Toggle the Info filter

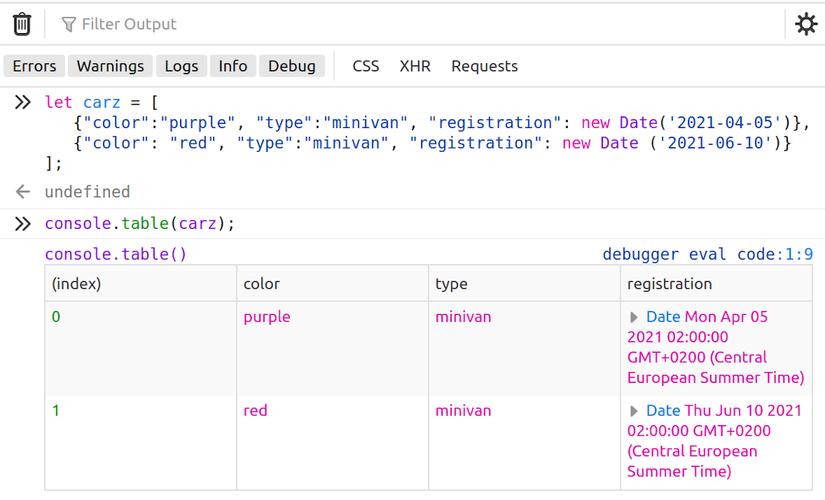(x=233, y=66)
